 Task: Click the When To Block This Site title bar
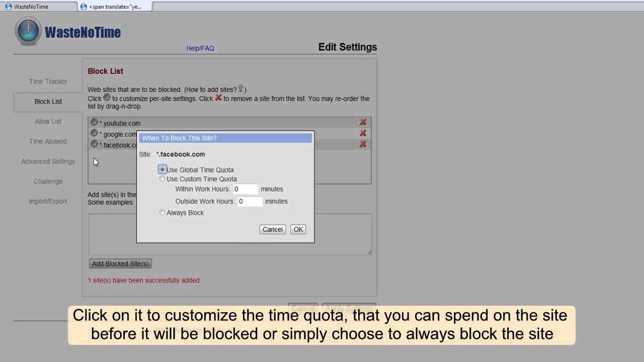coord(225,138)
